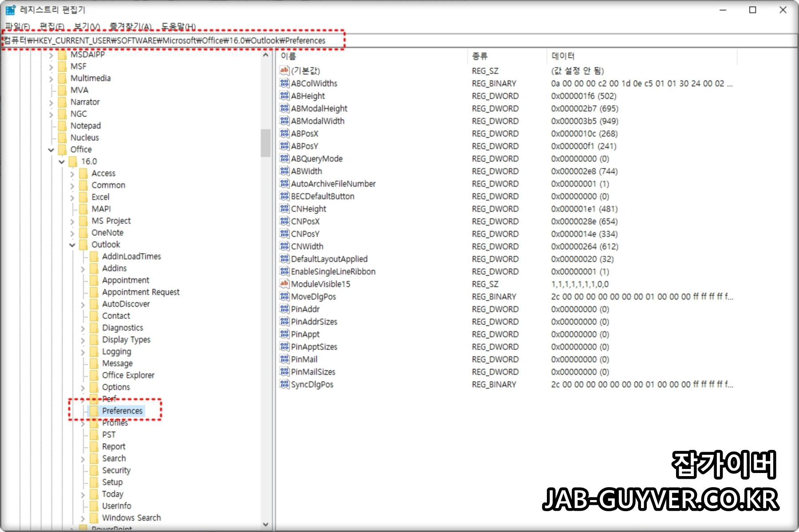The height and width of the screenshot is (532, 799).
Task: Click the CNHeight value icon
Action: [284, 208]
